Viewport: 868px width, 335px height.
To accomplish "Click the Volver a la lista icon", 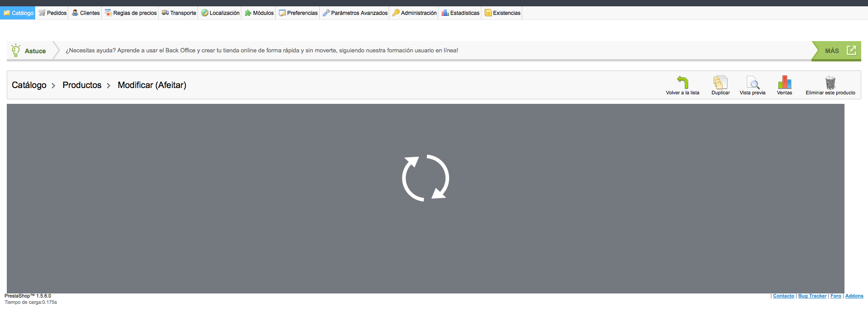I will pos(683,82).
